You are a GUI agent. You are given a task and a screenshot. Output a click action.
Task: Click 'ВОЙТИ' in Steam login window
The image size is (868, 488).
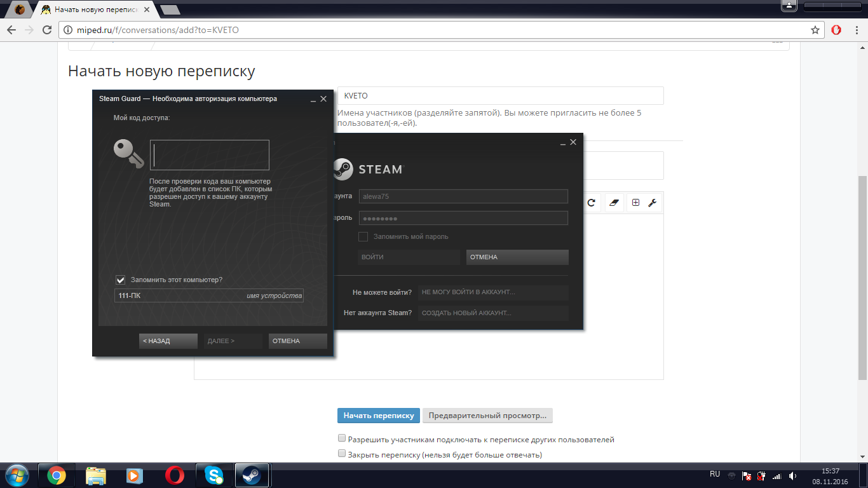coord(409,257)
